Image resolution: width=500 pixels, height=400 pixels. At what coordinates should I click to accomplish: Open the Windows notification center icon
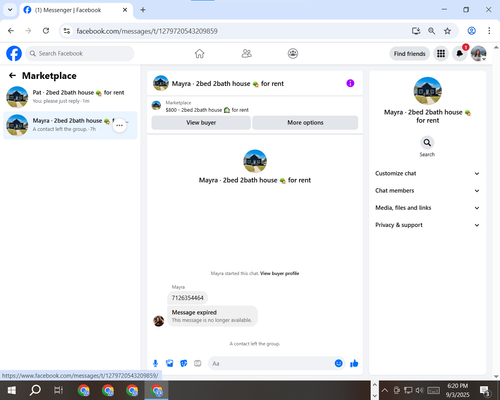pos(484,390)
